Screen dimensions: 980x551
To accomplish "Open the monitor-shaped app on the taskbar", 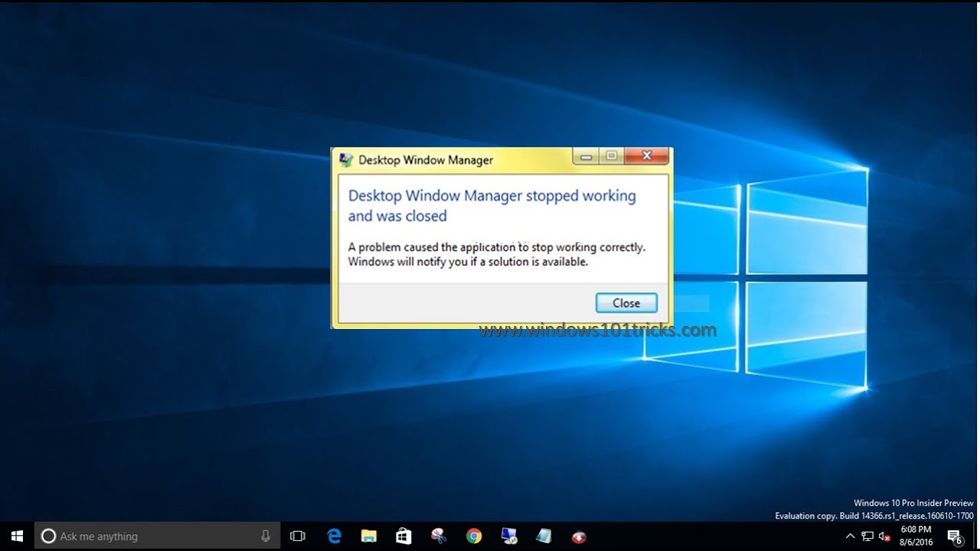I will click(x=508, y=536).
